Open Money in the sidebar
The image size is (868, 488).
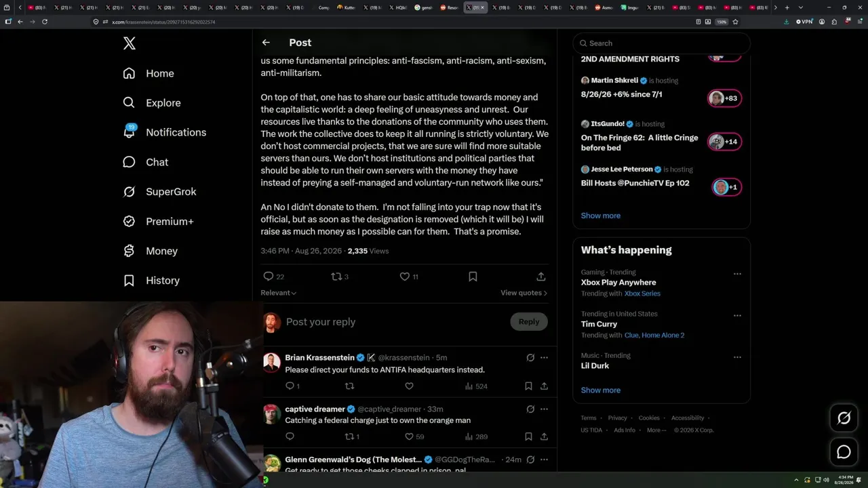tap(151, 251)
